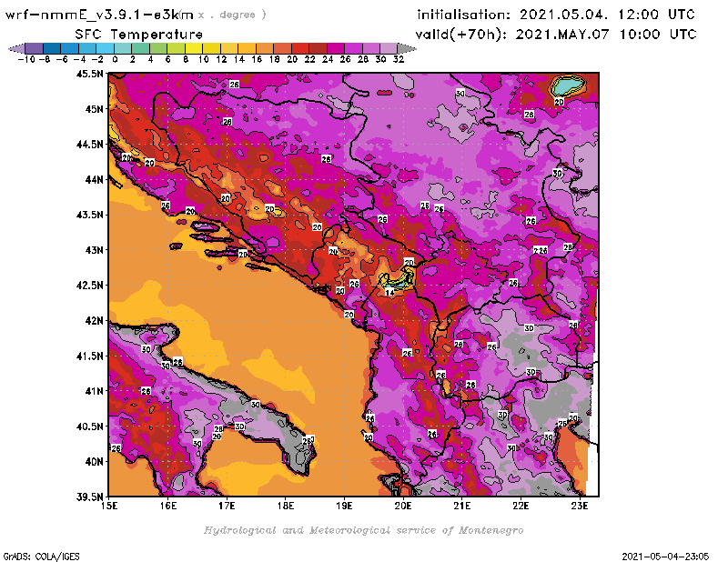Screen dimensions: 728x562
Task: Pick the red swatch between 20 and 22
Action: click(x=300, y=48)
